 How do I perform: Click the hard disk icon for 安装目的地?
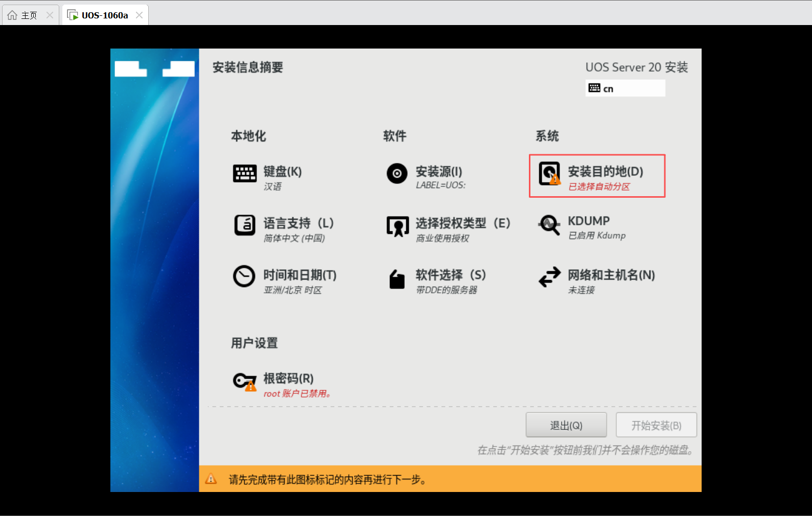click(x=550, y=174)
